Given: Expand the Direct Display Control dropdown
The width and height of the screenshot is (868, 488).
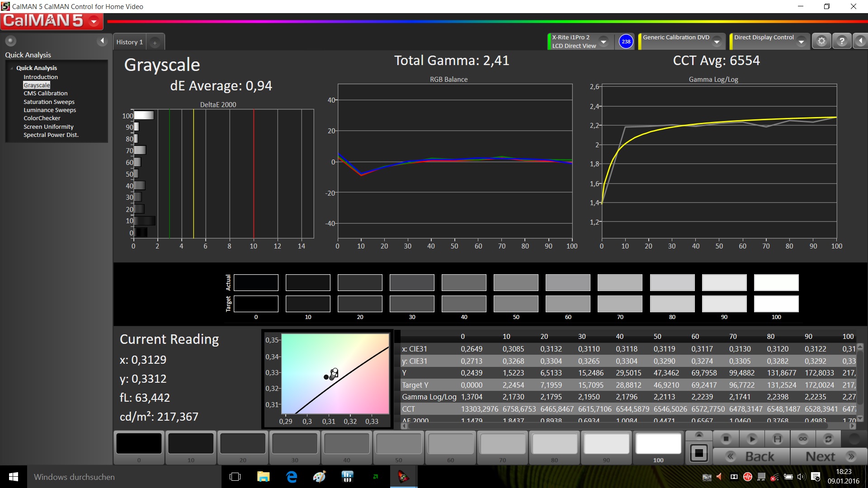Looking at the screenshot, I should [x=801, y=42].
